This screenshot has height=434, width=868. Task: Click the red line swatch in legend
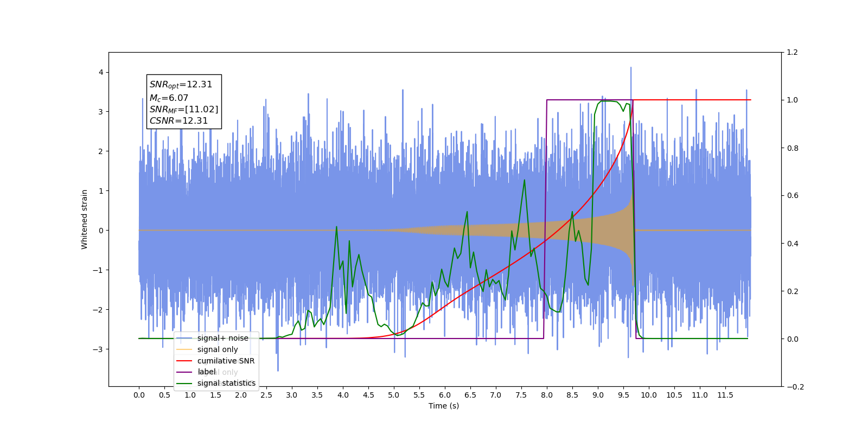(x=184, y=361)
